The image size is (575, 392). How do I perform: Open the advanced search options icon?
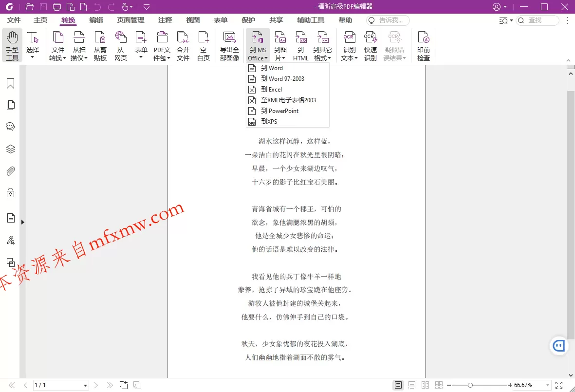(506, 20)
